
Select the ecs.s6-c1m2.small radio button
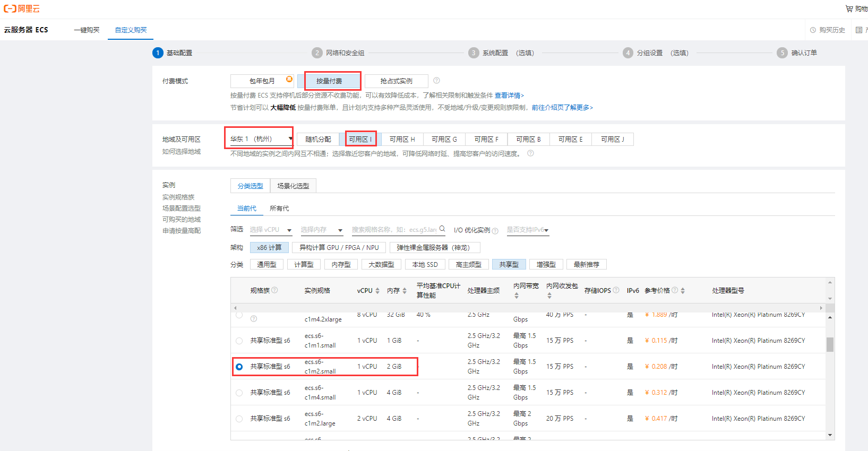(x=239, y=367)
